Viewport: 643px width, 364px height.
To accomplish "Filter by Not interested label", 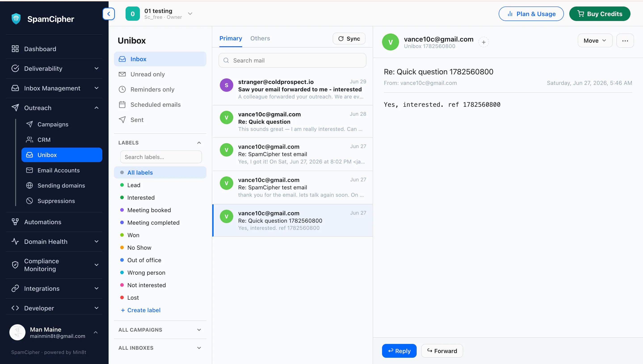I will click(160, 285).
